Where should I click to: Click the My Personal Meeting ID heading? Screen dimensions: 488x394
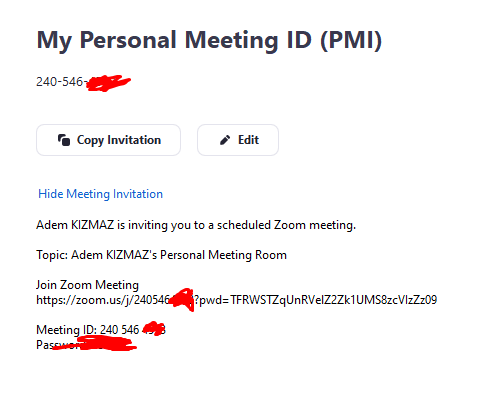click(209, 41)
